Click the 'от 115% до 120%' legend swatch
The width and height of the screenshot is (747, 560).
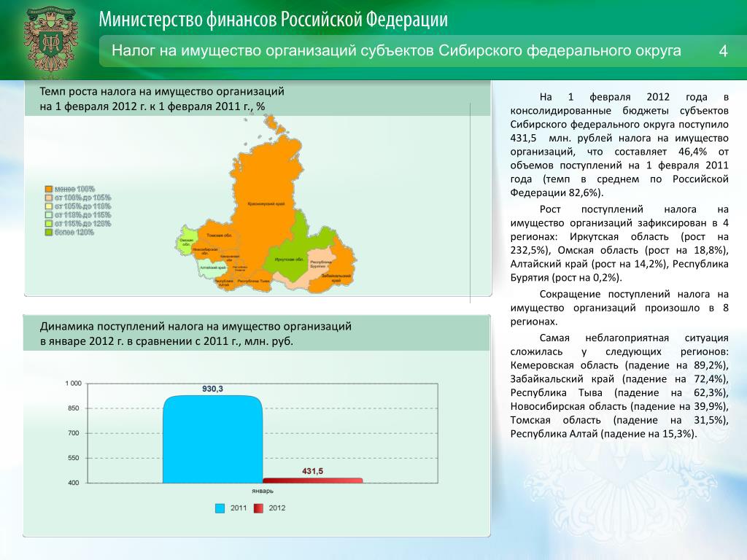point(49,223)
